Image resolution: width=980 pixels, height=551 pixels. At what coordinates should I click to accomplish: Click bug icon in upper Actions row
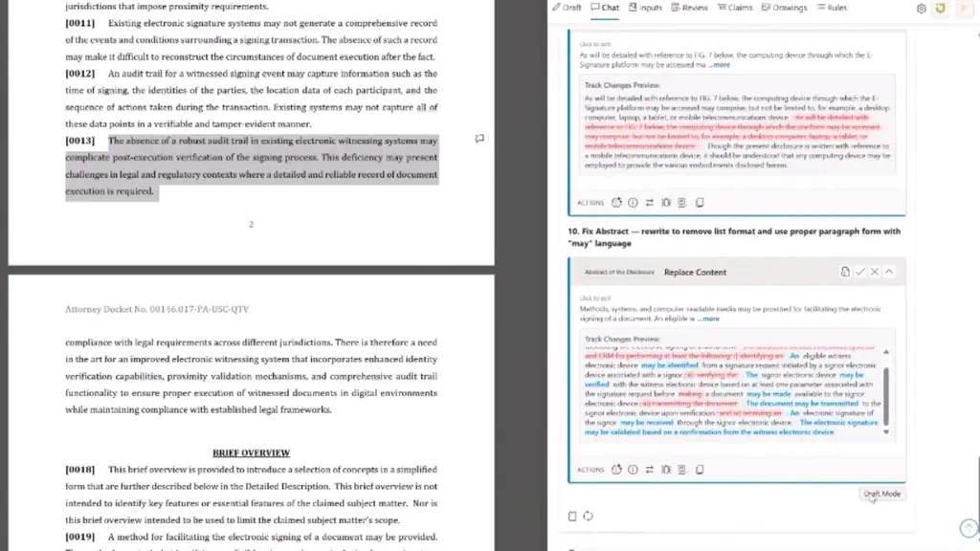tap(666, 203)
